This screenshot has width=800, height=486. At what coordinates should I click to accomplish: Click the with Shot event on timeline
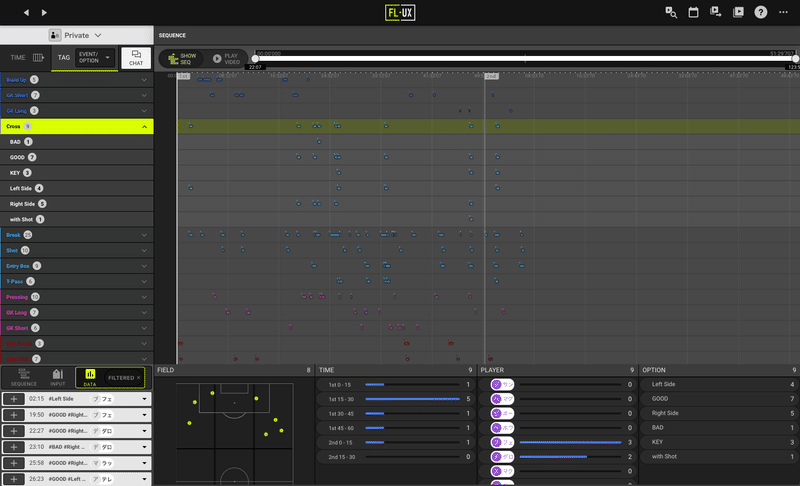click(471, 219)
